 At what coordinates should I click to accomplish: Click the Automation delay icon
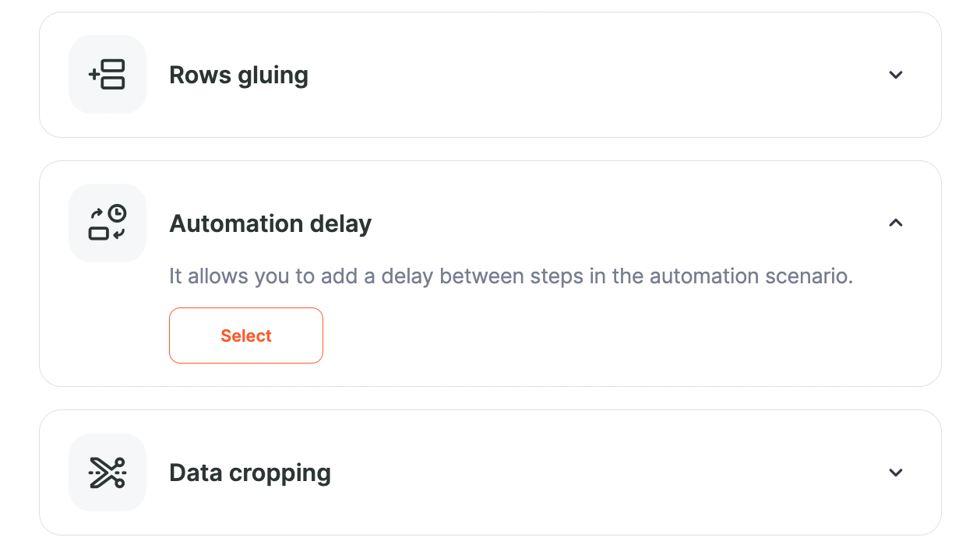(108, 223)
